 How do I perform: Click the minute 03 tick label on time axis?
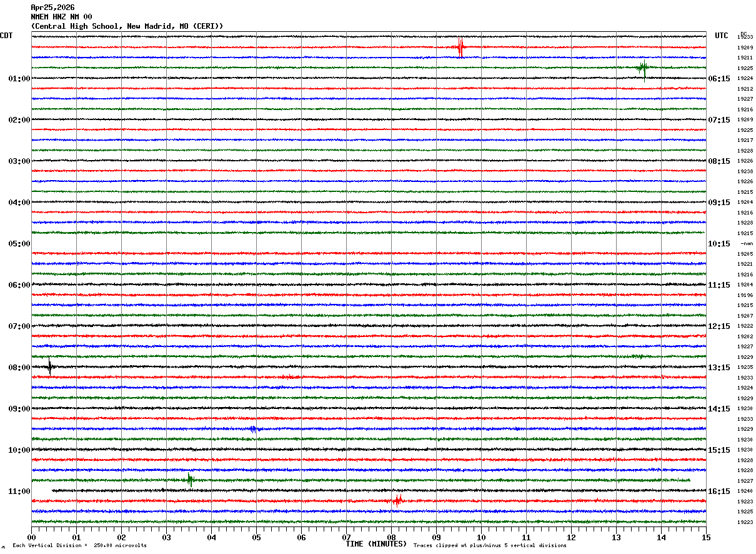(166, 537)
